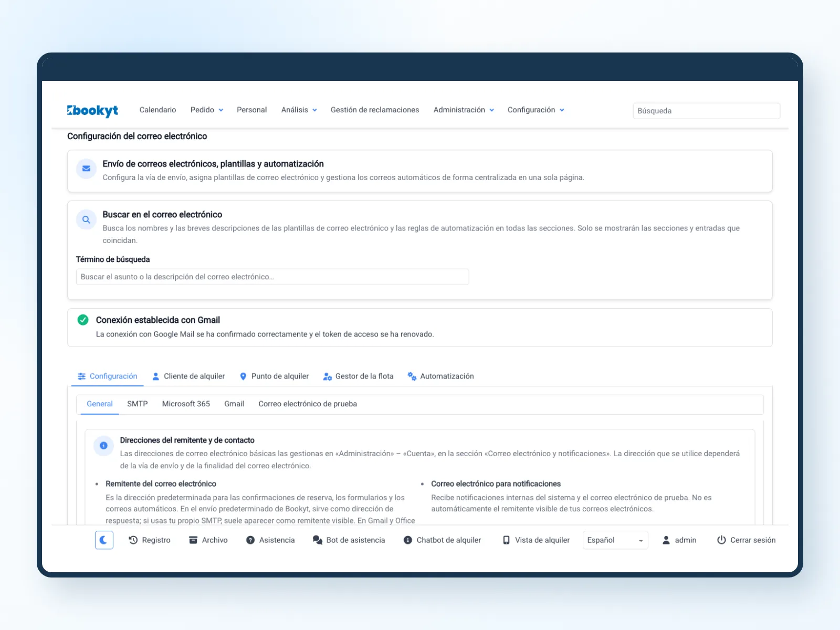The width and height of the screenshot is (840, 630).
Task: Click the Cerrar sesión power icon
Action: (x=721, y=540)
